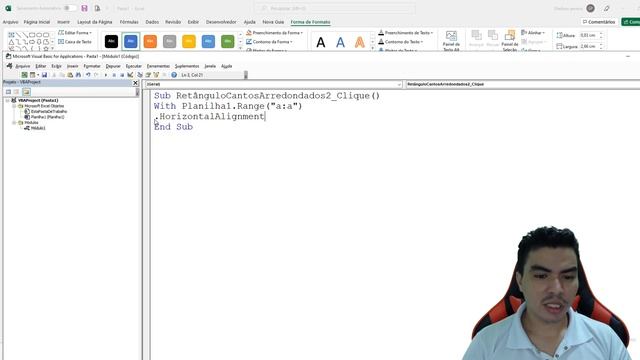Choose the black shape style swatch

click(x=111, y=41)
